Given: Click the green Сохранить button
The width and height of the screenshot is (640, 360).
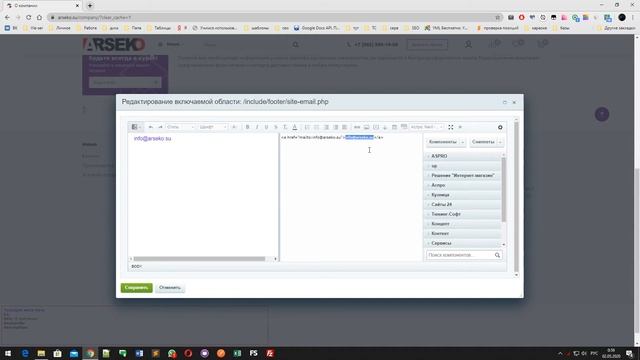Looking at the screenshot, I should [x=137, y=288].
